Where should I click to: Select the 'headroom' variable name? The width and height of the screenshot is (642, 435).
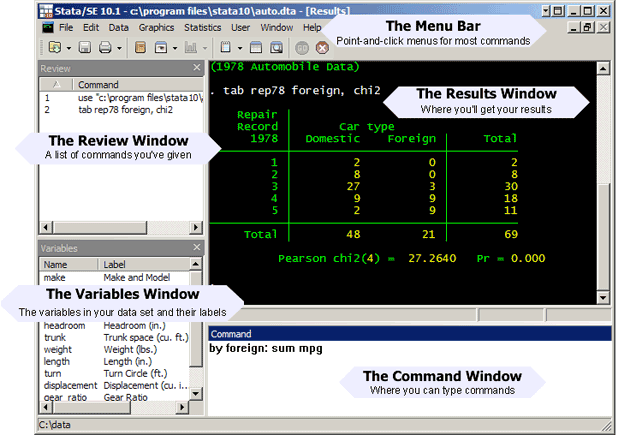(65, 326)
